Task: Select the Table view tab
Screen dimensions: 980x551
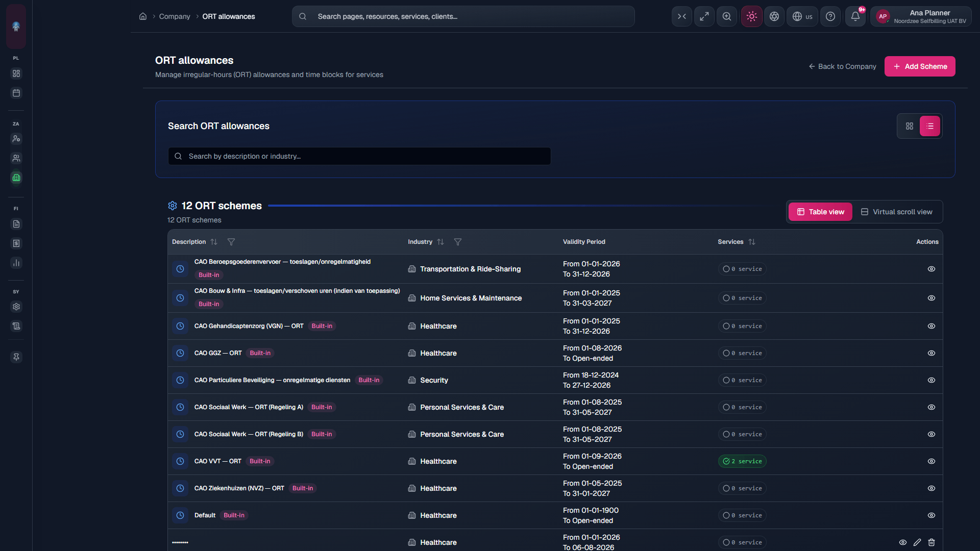Action: click(x=820, y=212)
